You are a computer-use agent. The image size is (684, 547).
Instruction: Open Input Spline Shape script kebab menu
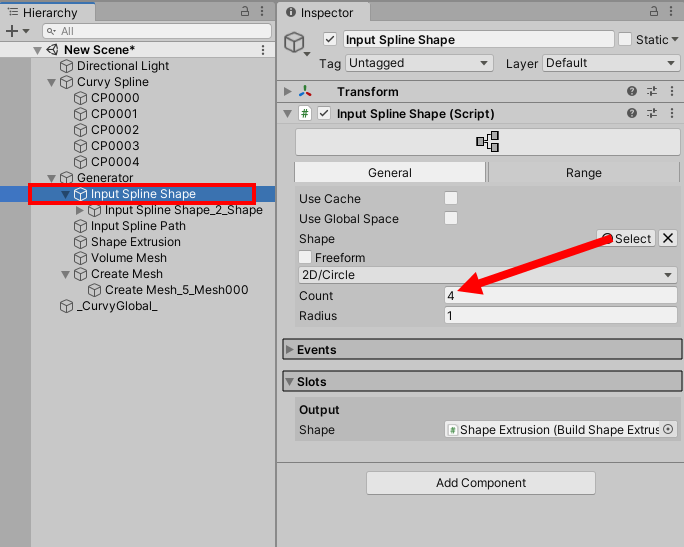tap(672, 113)
